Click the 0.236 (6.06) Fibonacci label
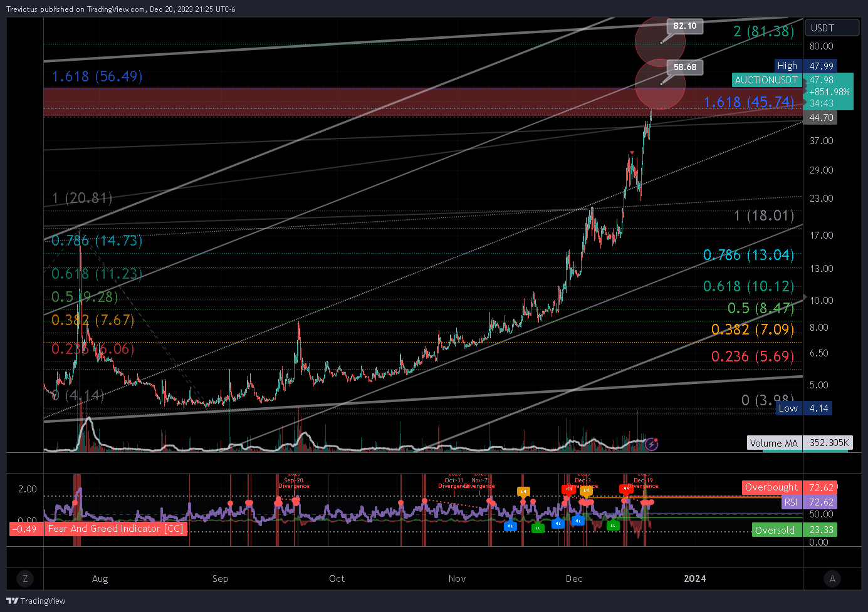Viewport: 868px width, 612px height. point(93,348)
